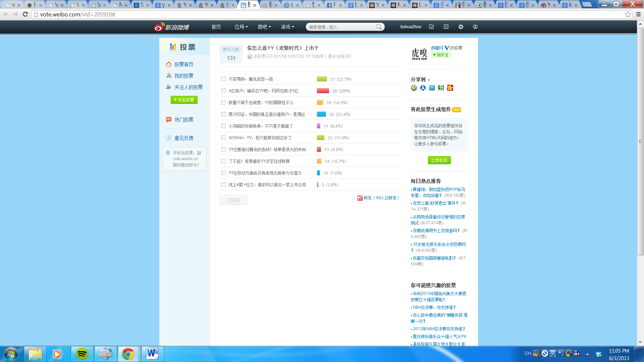Screen dimensions: 644x362
Task: Select the 首页 menu item
Action: point(216,27)
